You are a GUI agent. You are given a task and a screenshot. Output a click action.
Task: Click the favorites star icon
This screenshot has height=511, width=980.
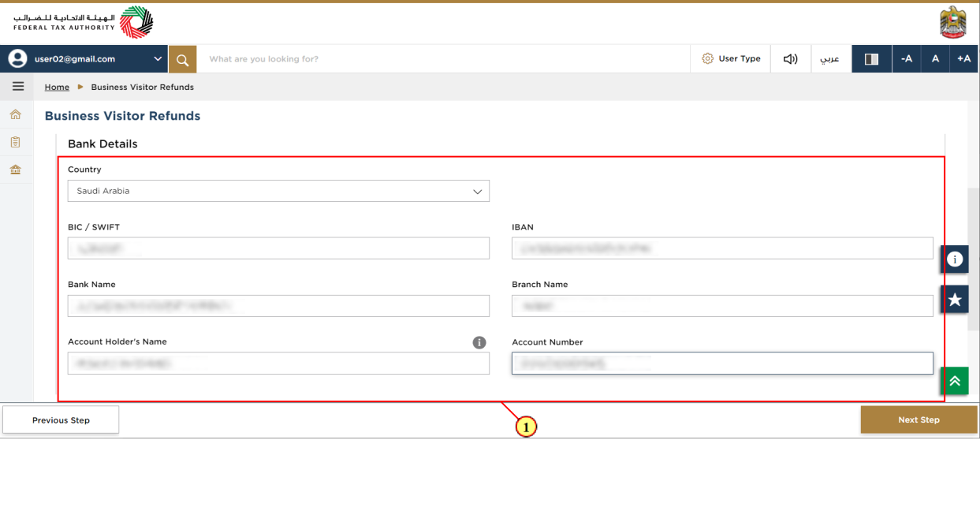pos(954,299)
